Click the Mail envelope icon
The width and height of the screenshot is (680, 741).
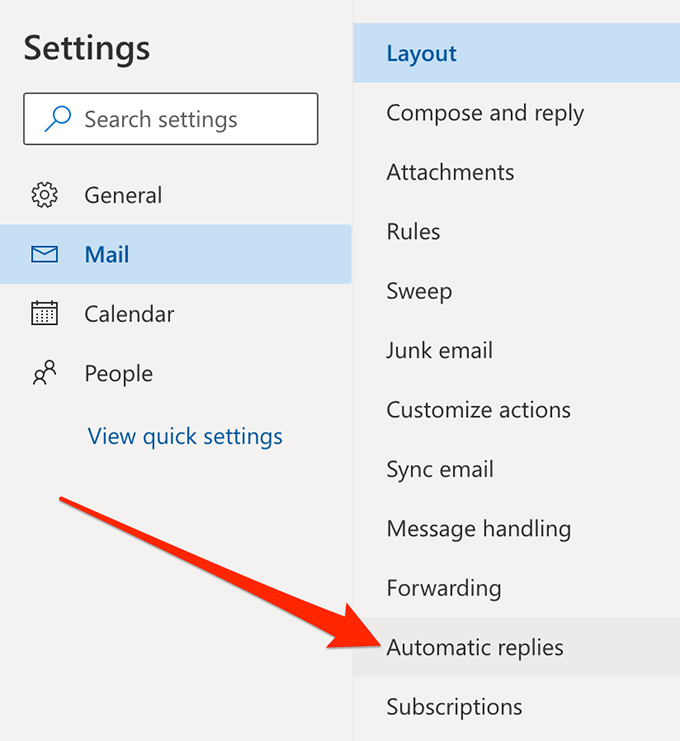pyautogui.click(x=44, y=254)
